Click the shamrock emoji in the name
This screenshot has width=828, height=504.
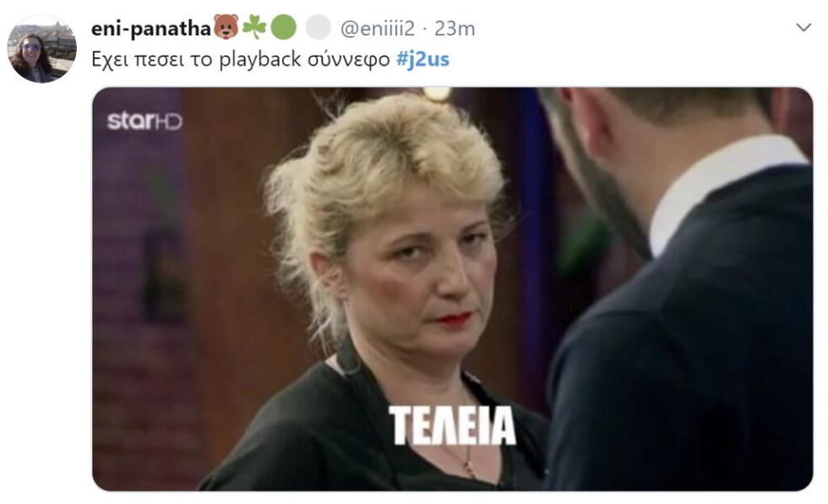254,28
